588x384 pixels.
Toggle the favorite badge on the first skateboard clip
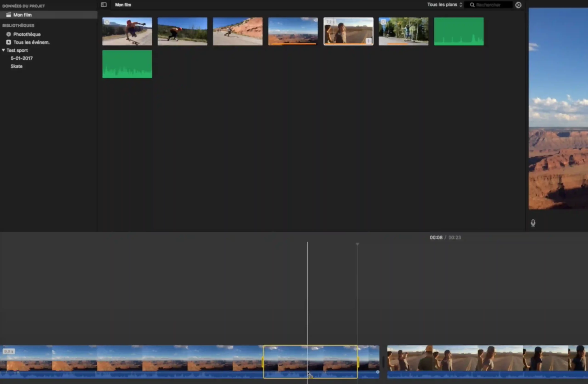coord(107,22)
